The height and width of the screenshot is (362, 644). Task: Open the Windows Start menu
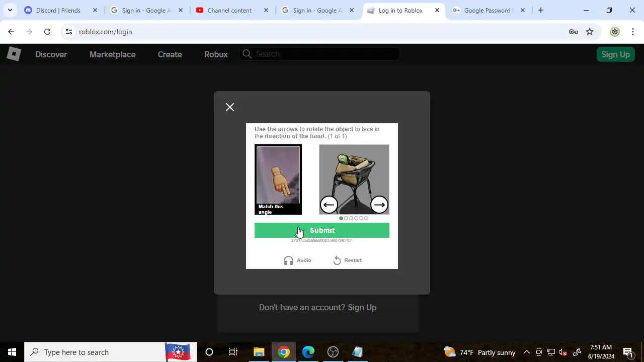tap(12, 352)
